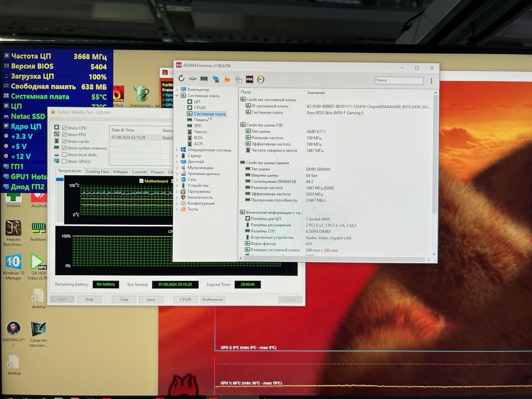This screenshot has width=532, height=399.
Task: Open the EVERSPACE 2 desktop icon
Action: (x=13, y=334)
